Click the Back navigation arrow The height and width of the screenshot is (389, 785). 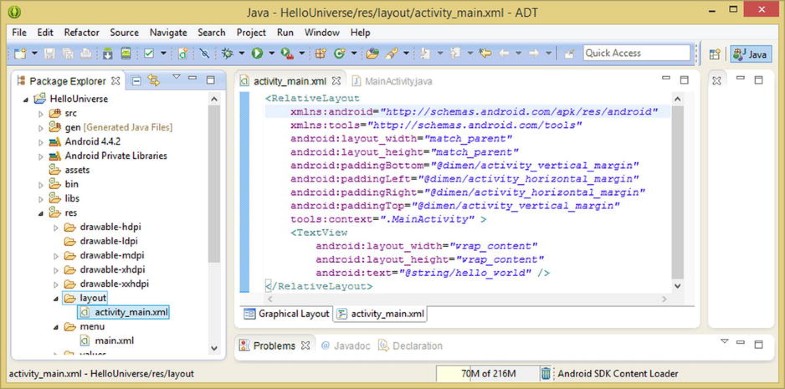point(504,53)
